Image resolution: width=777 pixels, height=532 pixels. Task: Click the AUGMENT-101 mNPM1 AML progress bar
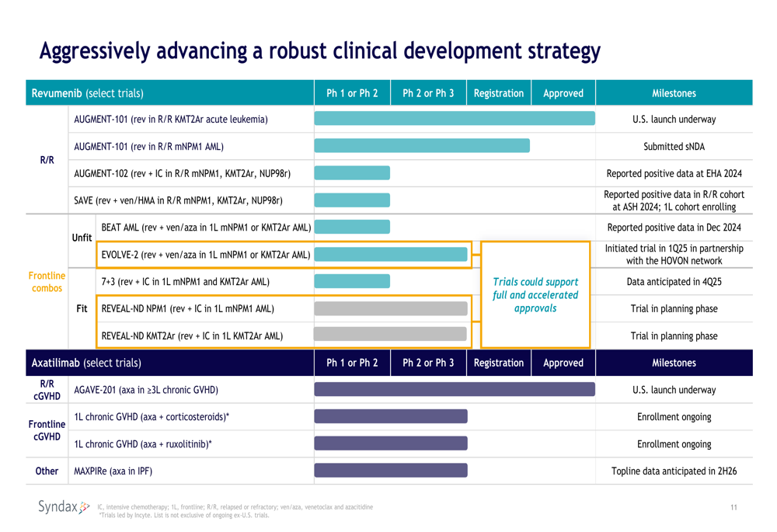pos(422,146)
